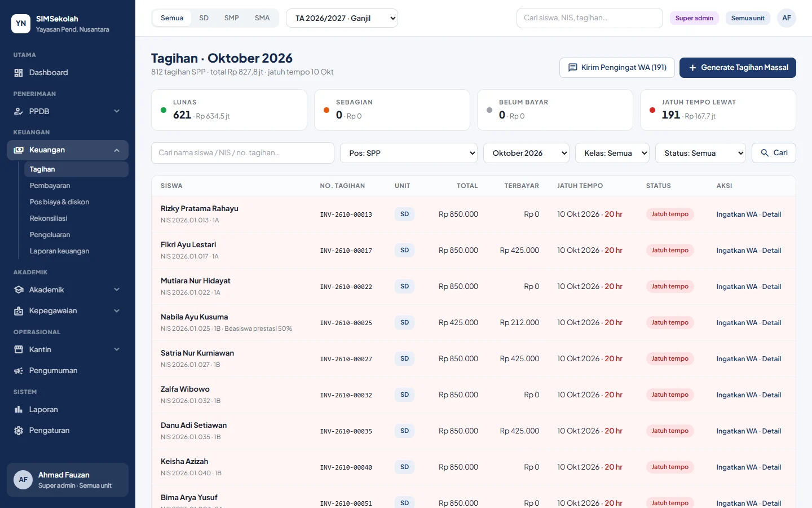Open the Status: Semua dropdown

click(700, 153)
